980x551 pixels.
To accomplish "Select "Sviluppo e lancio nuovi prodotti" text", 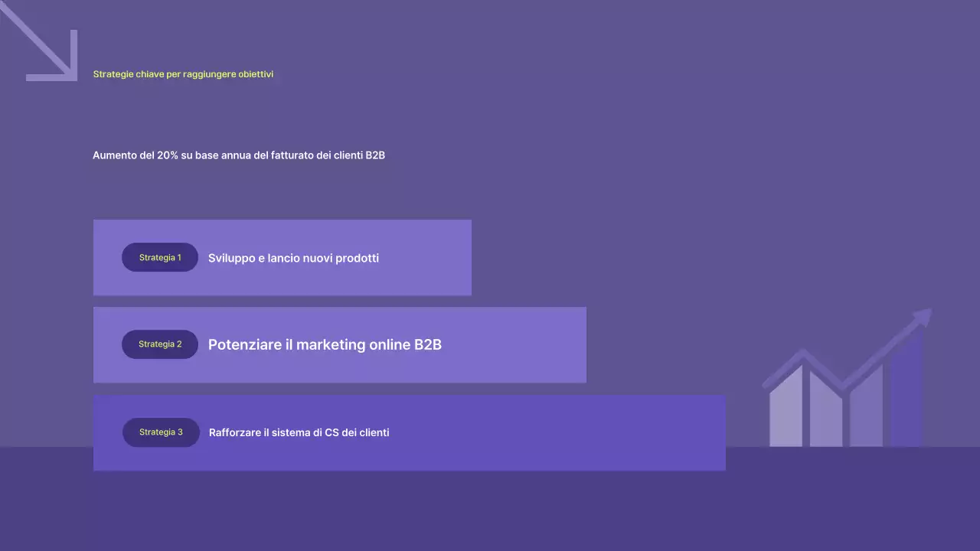I will [293, 259].
